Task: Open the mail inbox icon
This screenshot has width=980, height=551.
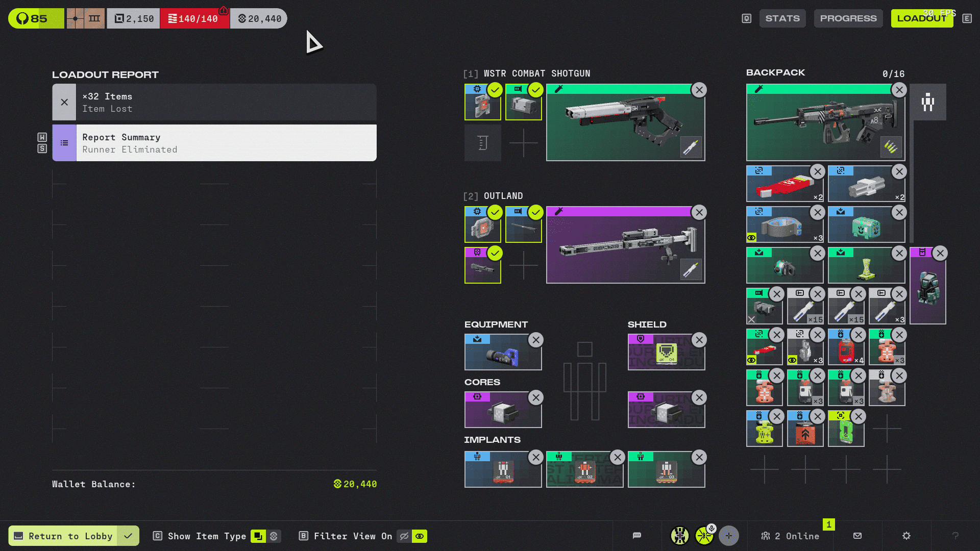Action: pyautogui.click(x=857, y=536)
